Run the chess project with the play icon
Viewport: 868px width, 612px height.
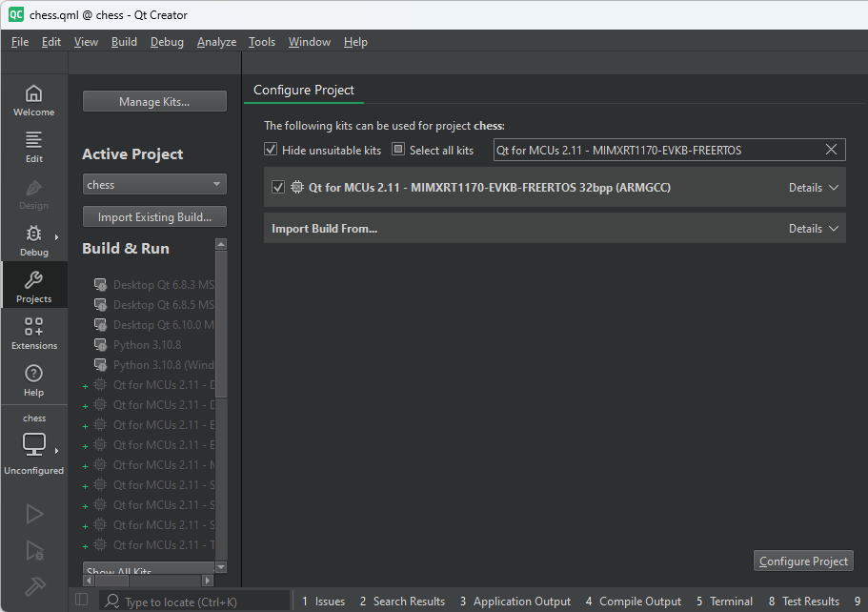tap(33, 514)
